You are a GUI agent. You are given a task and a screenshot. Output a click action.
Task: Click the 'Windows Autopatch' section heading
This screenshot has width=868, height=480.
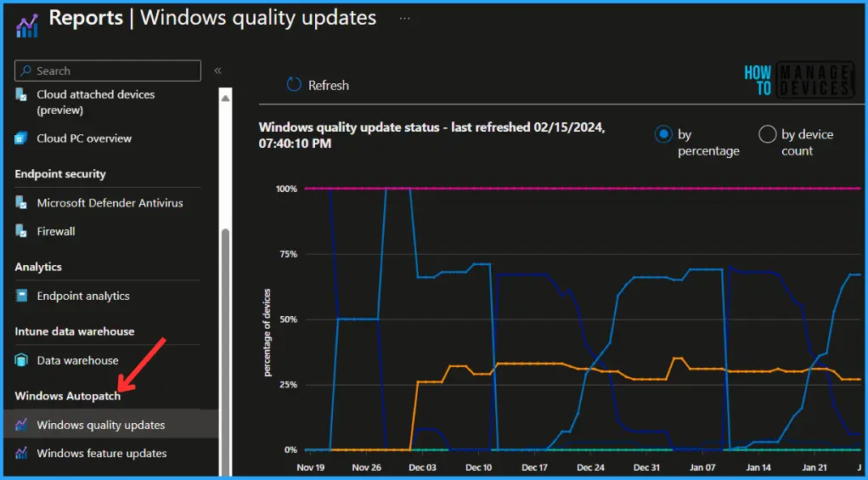68,396
